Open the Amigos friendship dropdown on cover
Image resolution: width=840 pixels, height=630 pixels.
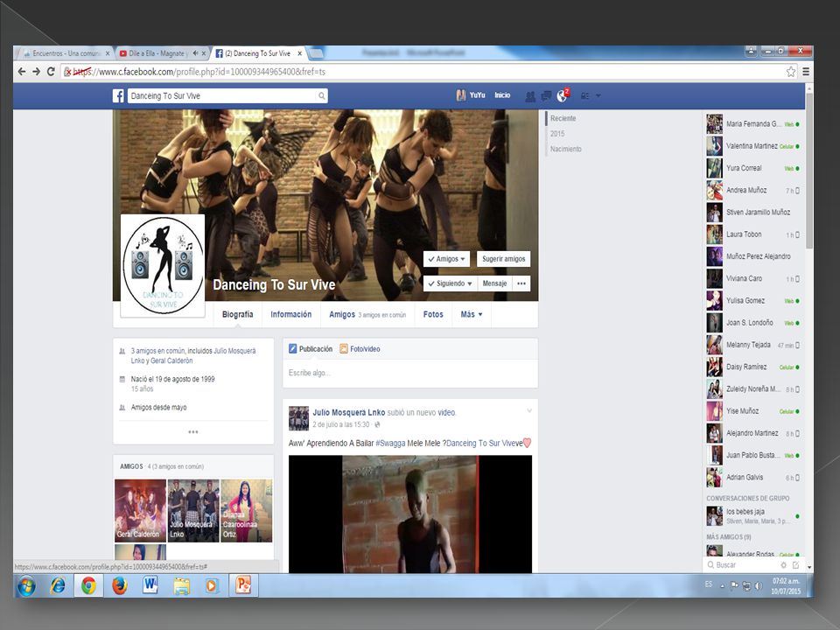tap(446, 259)
